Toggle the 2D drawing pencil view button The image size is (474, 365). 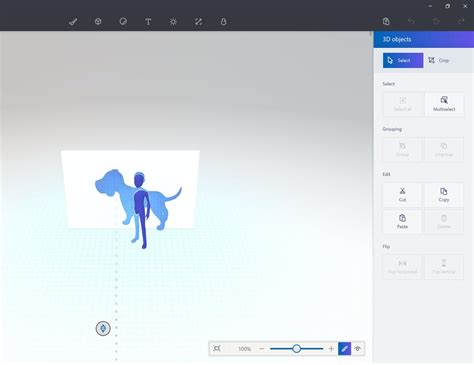pyautogui.click(x=345, y=349)
